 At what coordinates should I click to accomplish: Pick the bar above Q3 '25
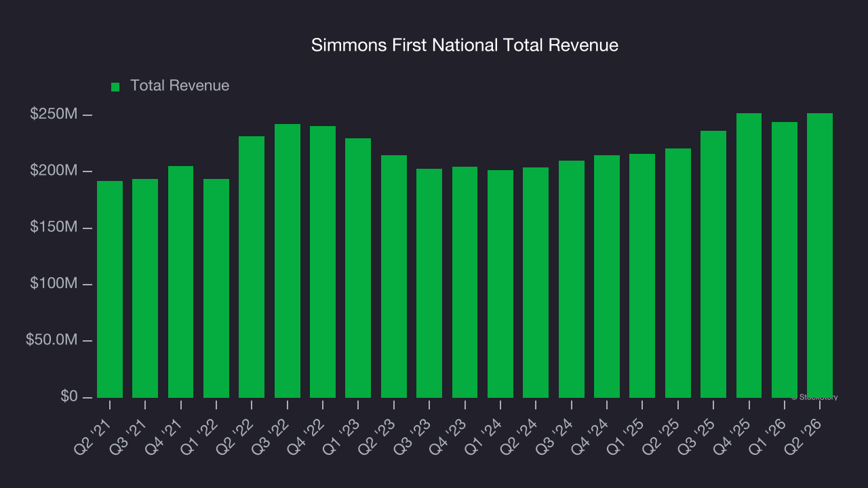point(713,264)
